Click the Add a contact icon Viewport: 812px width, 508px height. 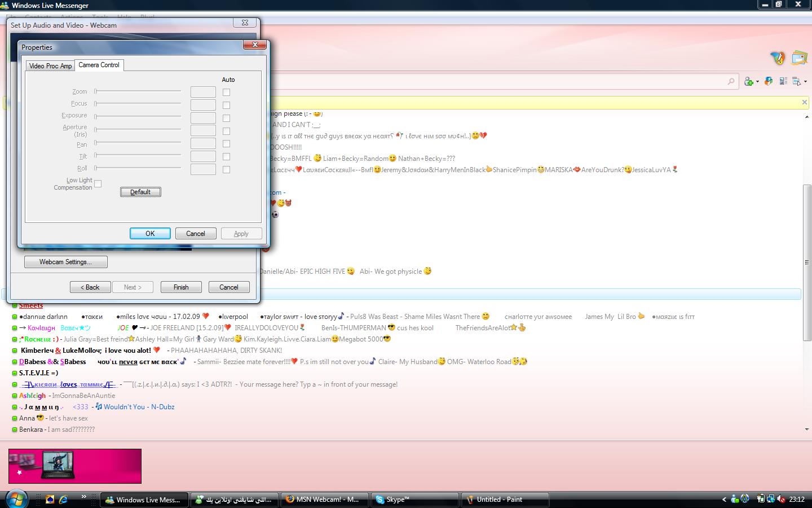point(748,81)
